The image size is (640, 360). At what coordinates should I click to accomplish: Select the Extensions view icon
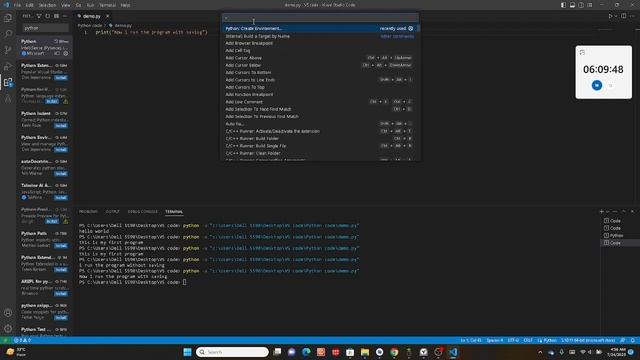[x=8, y=82]
